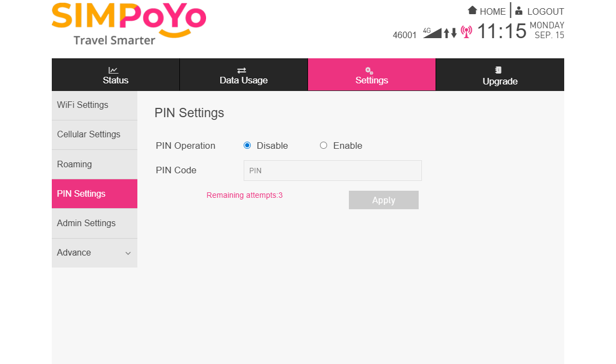Open WiFi Settings in sidebar
Viewport: 616px width, 364px height.
[83, 105]
